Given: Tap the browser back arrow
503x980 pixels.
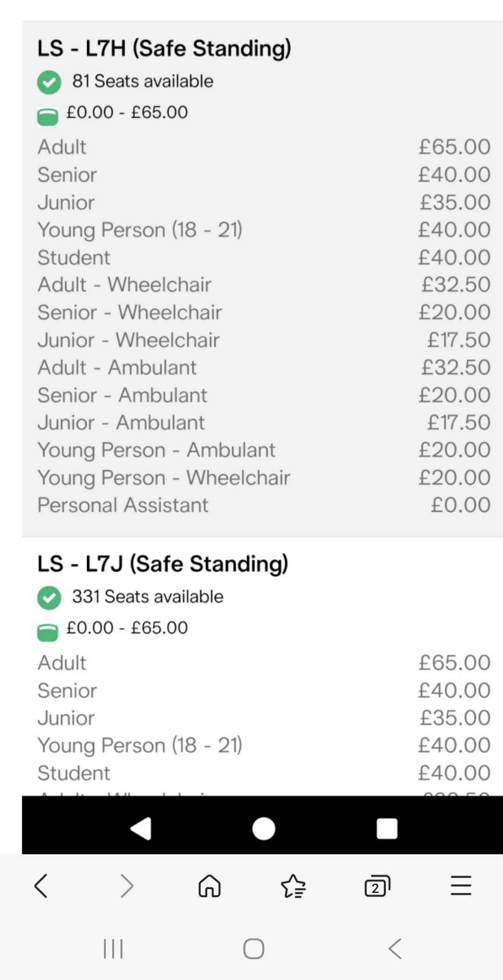Looking at the screenshot, I should click(41, 885).
